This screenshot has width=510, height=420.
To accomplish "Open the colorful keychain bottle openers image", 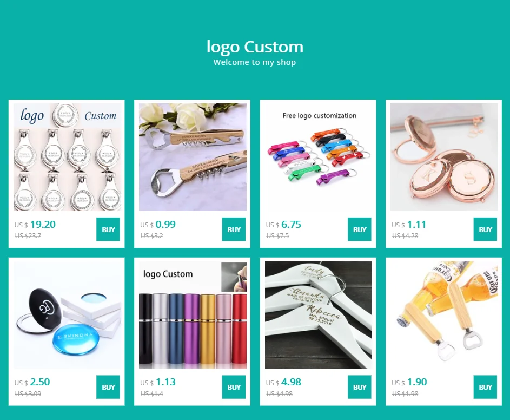I will tap(319, 157).
